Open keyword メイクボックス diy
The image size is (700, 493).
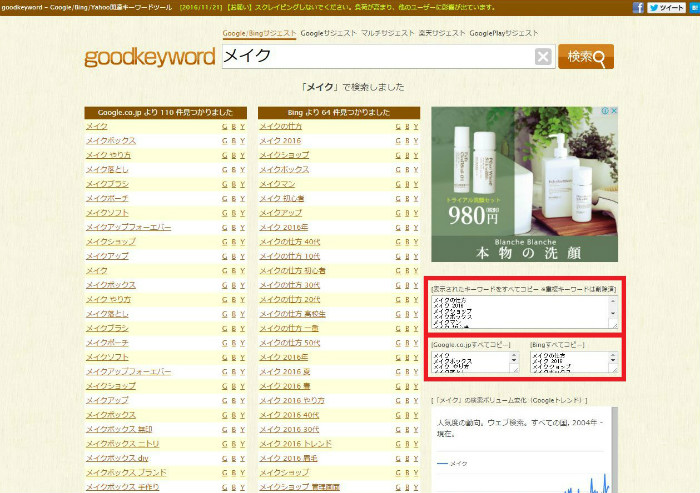point(117,458)
